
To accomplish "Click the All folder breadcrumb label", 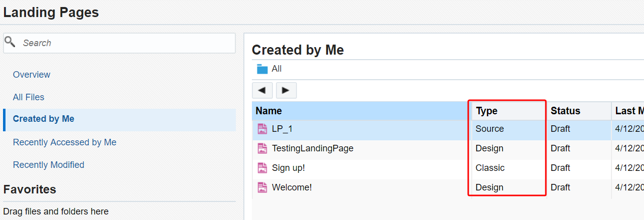I will pos(276,69).
